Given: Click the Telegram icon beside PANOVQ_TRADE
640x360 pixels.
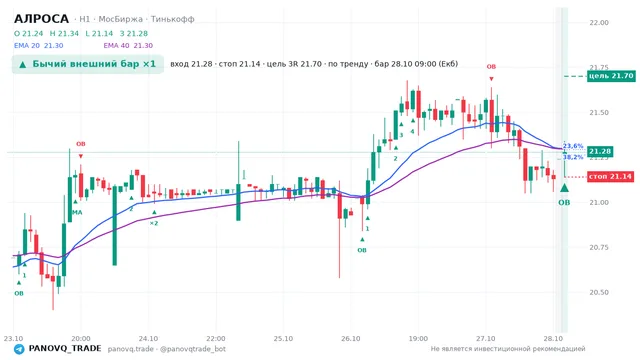Looking at the screenshot, I should 19,349.
